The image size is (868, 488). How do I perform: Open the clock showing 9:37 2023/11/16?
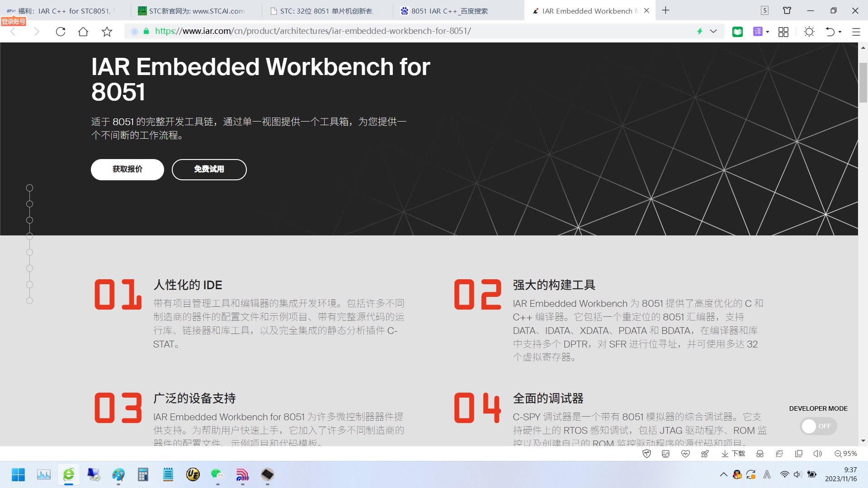click(841, 474)
